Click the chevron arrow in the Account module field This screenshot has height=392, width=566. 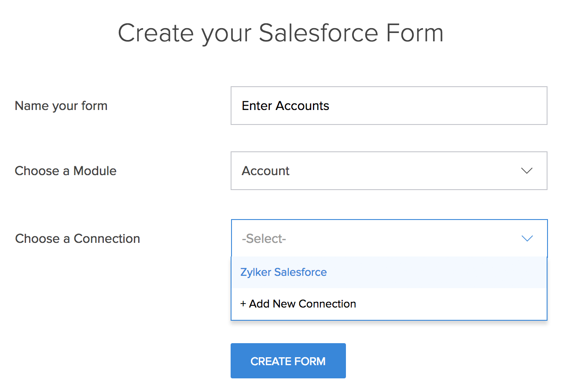coord(527,171)
